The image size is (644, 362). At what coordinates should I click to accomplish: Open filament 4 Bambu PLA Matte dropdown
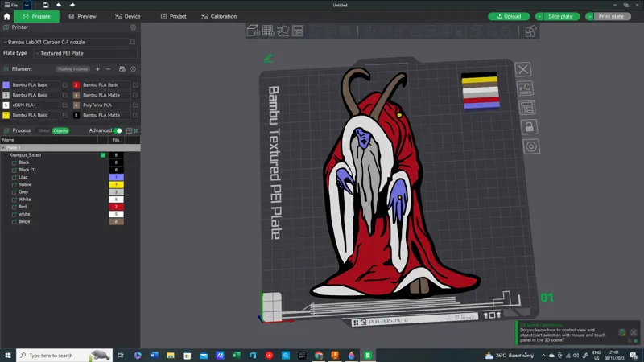[106, 95]
